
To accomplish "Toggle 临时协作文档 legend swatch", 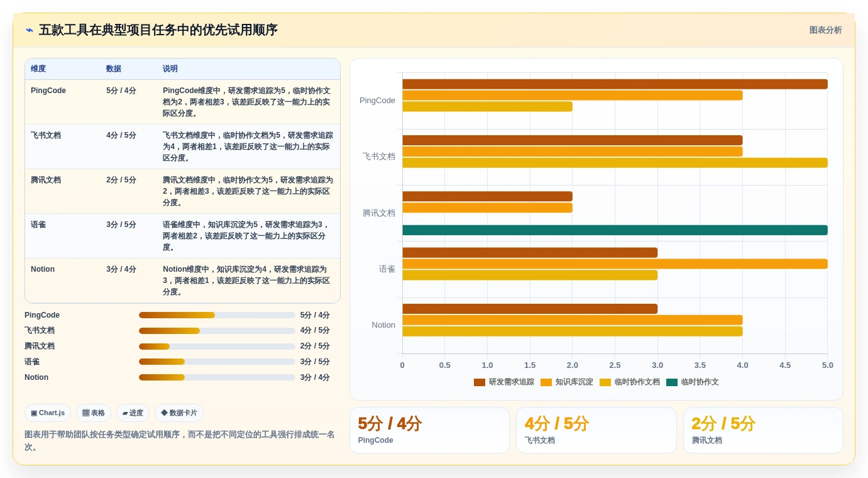I will point(605,382).
